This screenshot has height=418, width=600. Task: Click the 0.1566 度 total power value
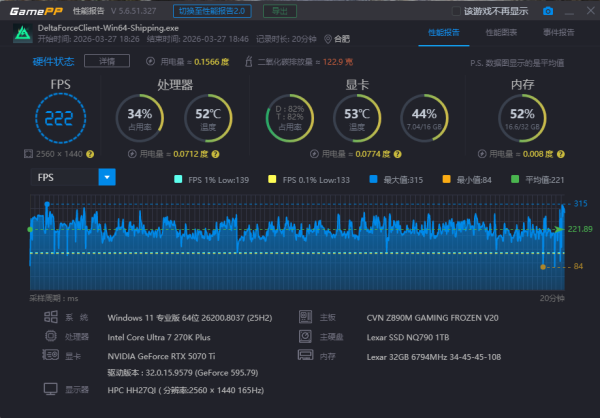coord(212,62)
